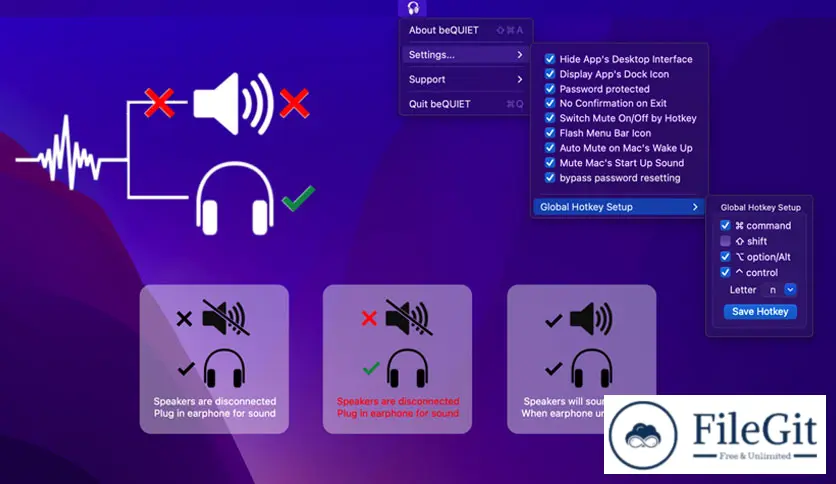Click checkmark beside speaker in third card
The width and height of the screenshot is (836, 484).
tap(553, 320)
